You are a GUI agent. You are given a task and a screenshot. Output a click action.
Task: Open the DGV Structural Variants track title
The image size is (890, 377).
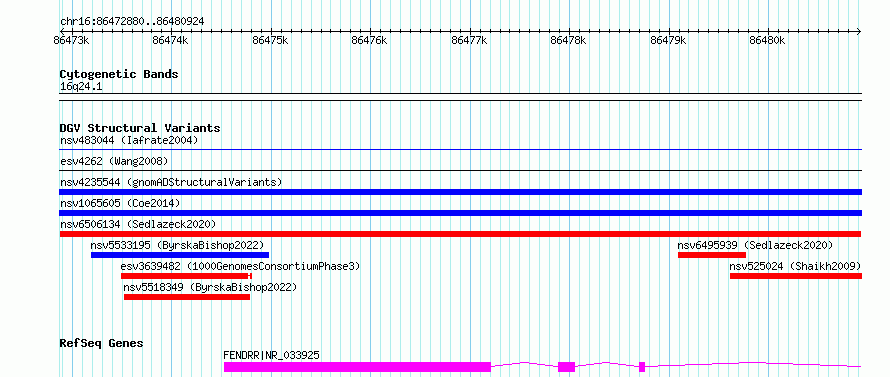click(x=140, y=128)
